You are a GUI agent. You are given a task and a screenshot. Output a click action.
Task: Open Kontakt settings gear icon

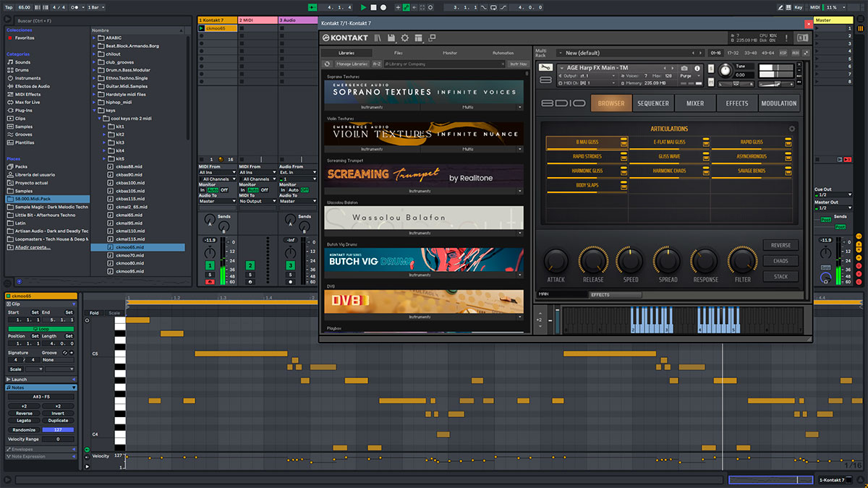click(x=404, y=38)
